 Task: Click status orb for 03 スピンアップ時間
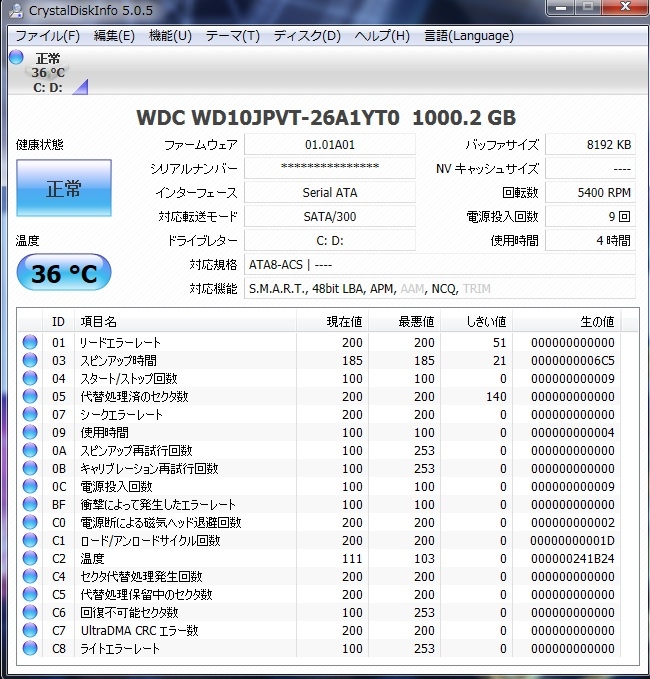click(30, 360)
